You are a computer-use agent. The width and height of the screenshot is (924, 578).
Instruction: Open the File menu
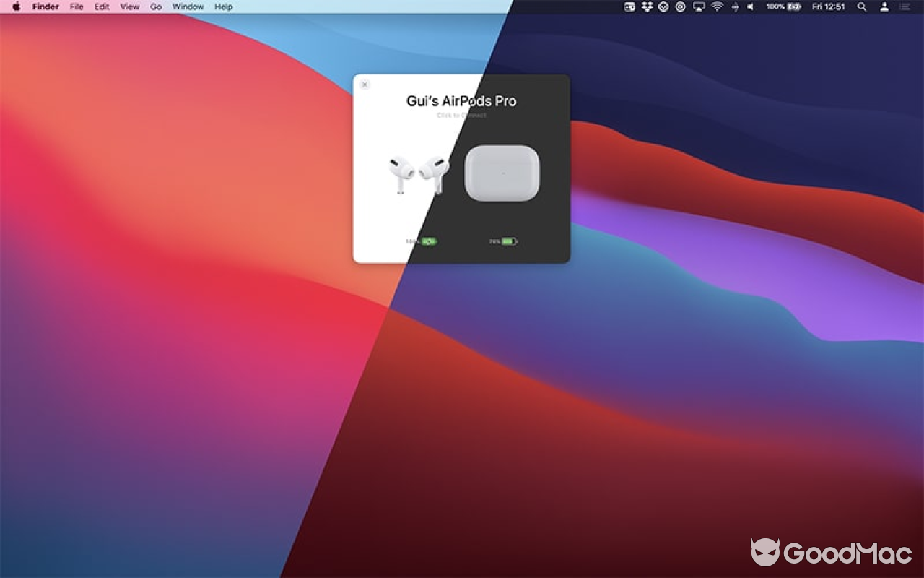click(x=77, y=7)
